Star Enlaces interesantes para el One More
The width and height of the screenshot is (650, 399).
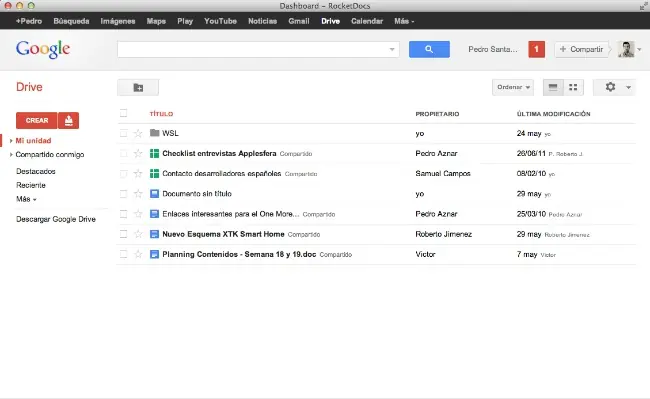(x=138, y=214)
